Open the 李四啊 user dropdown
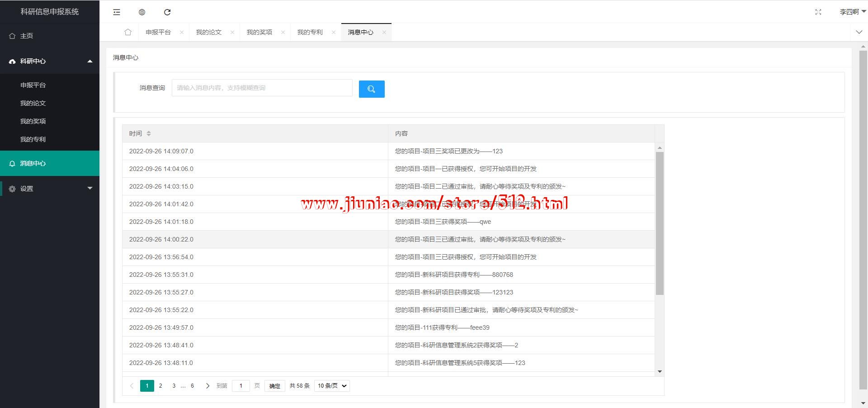 (x=852, y=12)
